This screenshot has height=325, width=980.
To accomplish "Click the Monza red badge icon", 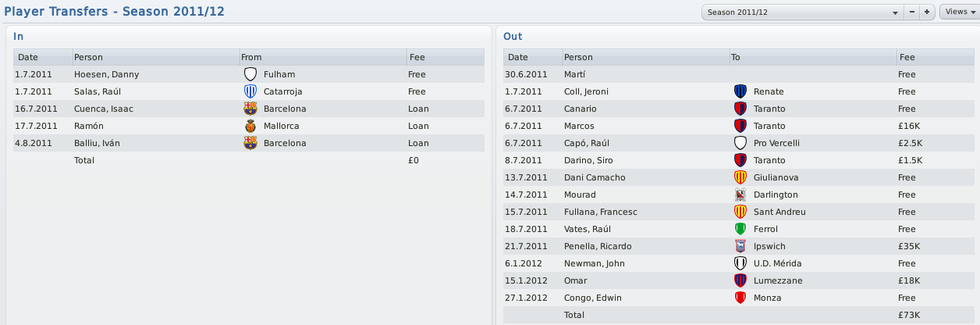I will [740, 298].
